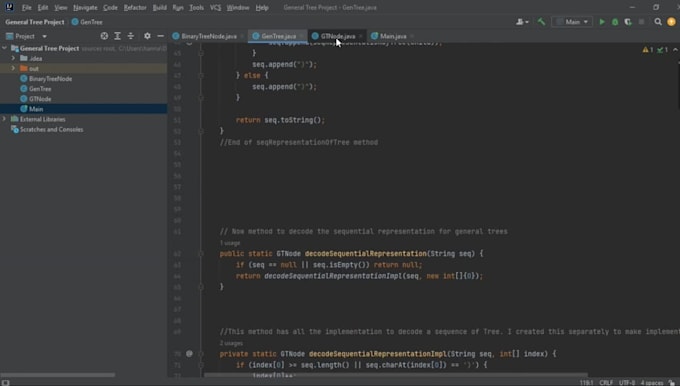Viewport: 680px width, 386px height.
Task: Open the Refactor menu
Action: [135, 7]
